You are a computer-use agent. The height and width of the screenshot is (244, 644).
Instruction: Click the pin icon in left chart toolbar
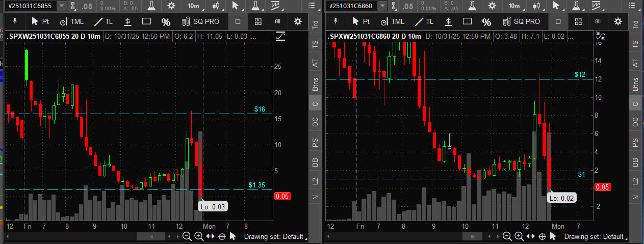click(x=15, y=21)
